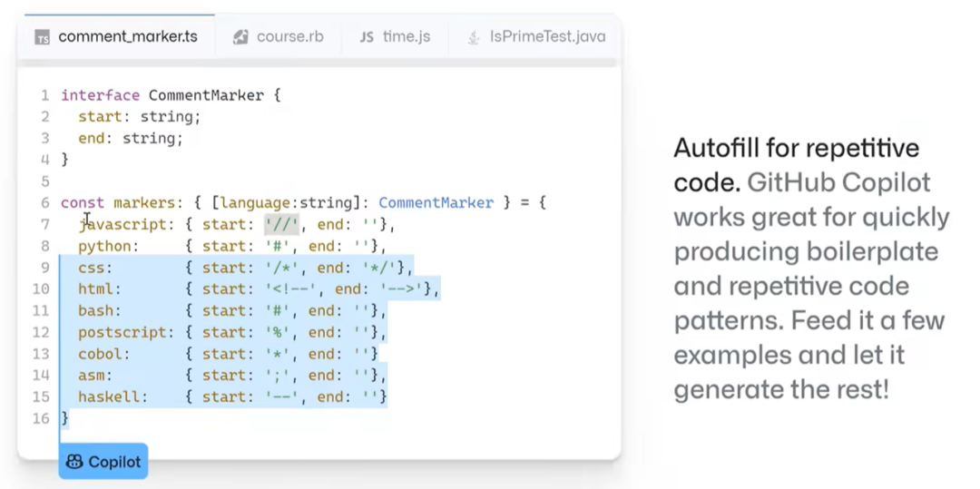Screen dimensions: 980x489
Task: Click the Ruby icon on course.rb tab
Action: click(240, 37)
